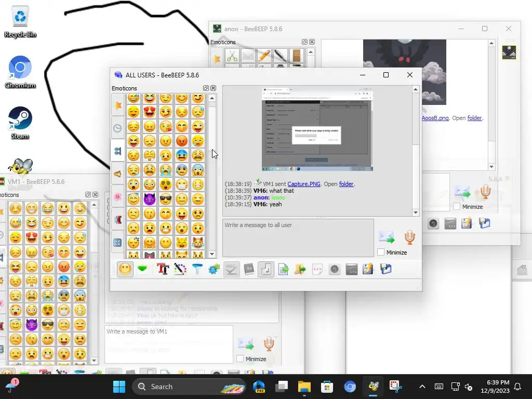Screen dimensions: 532x399
Task: Open folder link after Capture.PNG
Action: point(346,184)
